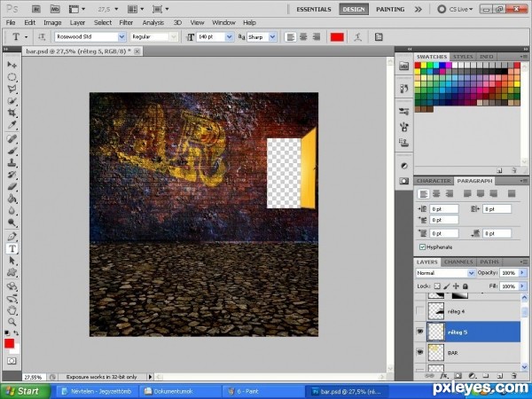Select the Eraser tool

point(12,186)
